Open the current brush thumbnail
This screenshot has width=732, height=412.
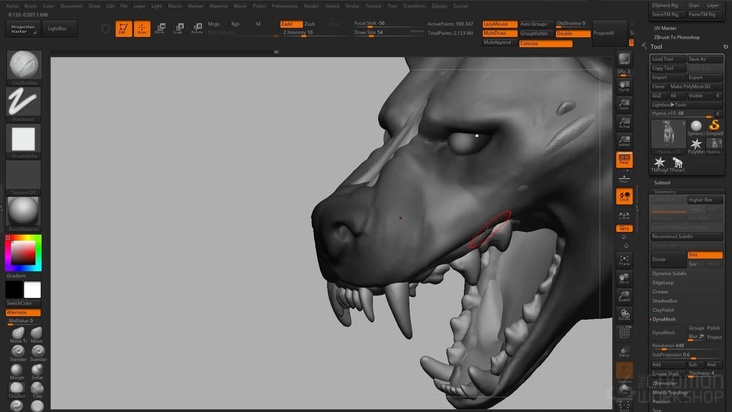pyautogui.click(x=23, y=66)
